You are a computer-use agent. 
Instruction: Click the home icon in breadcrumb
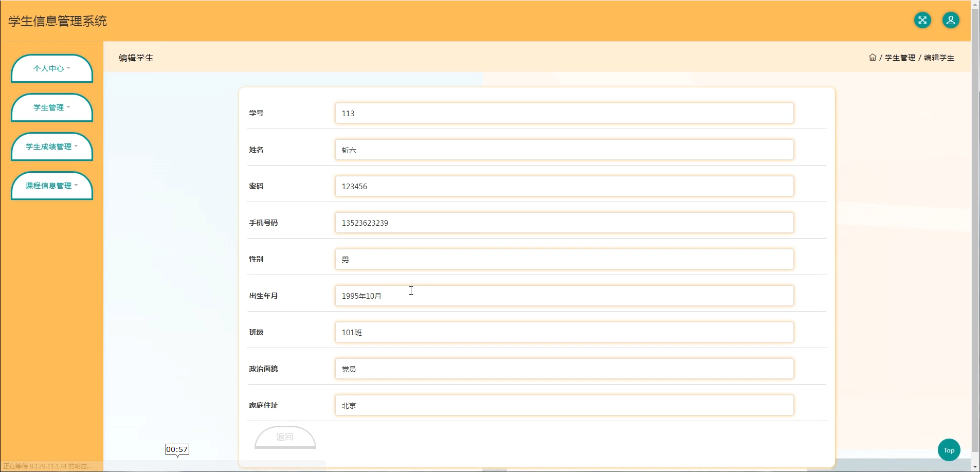[x=873, y=58]
